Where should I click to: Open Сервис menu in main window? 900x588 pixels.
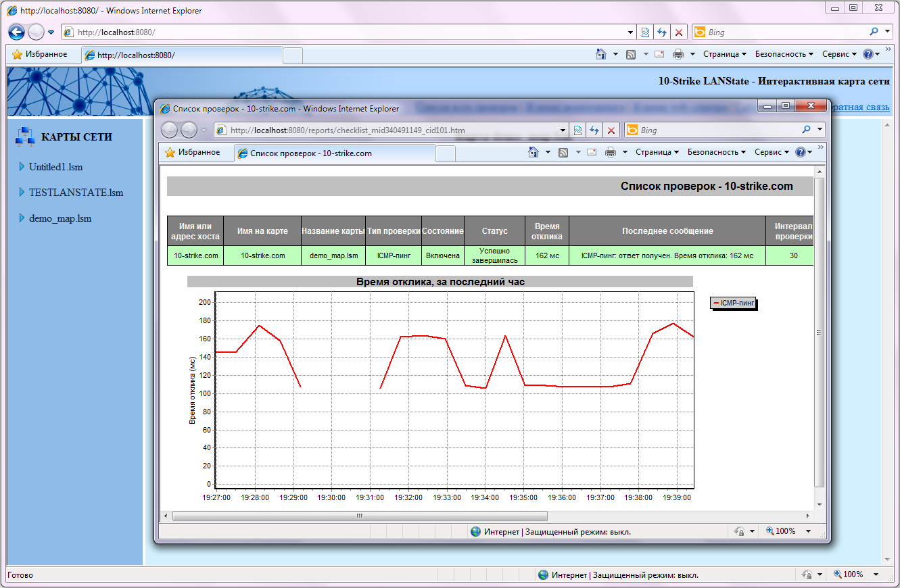tap(839, 54)
